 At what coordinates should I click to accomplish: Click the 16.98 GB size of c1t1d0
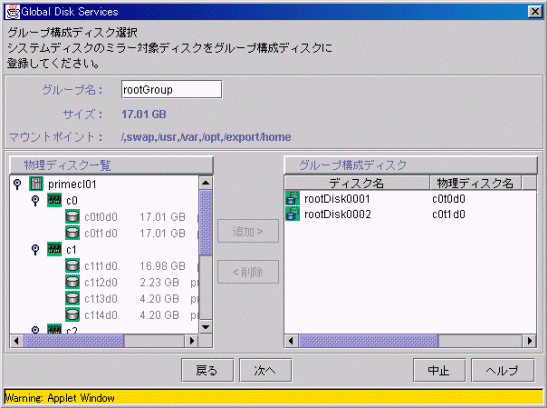point(163,266)
